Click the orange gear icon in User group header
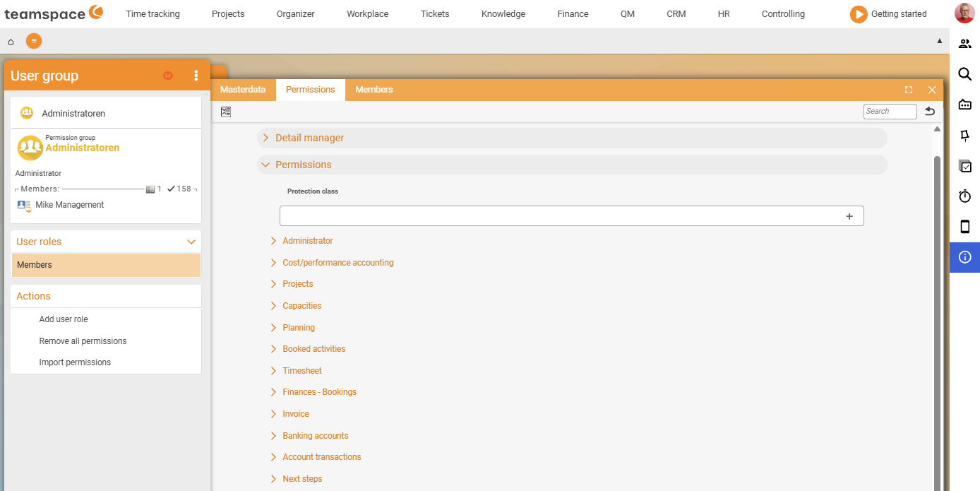This screenshot has width=980, height=491. pyautogui.click(x=168, y=76)
